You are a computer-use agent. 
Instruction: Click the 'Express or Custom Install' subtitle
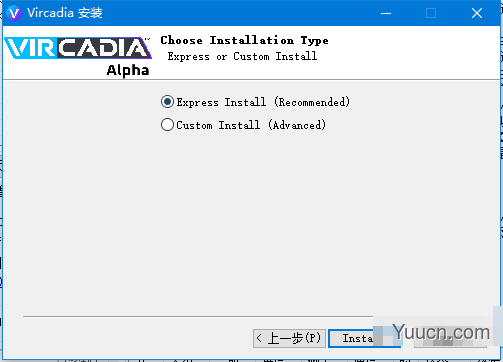[x=242, y=56]
